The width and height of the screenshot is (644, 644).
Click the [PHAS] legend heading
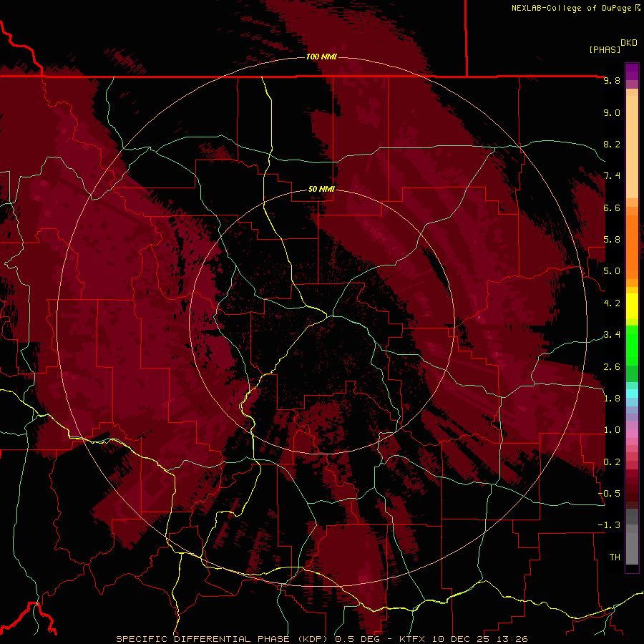pyautogui.click(x=605, y=50)
